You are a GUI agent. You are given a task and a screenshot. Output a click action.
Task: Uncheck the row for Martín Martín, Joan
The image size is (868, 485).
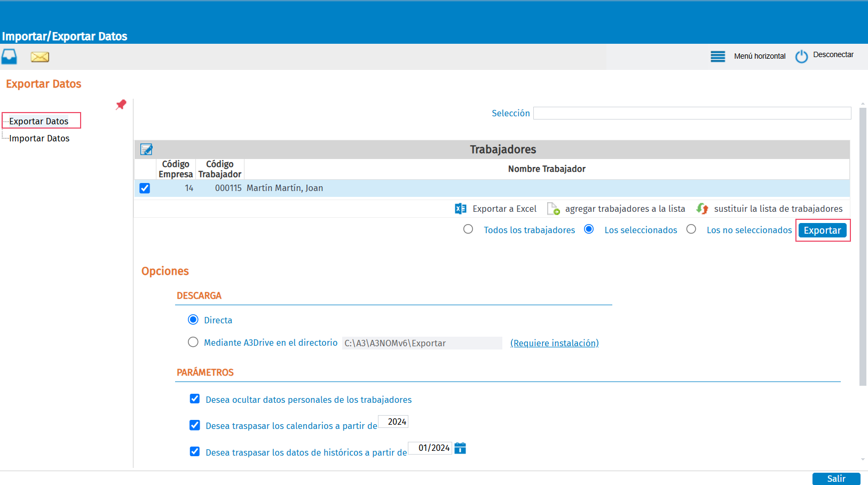(145, 188)
